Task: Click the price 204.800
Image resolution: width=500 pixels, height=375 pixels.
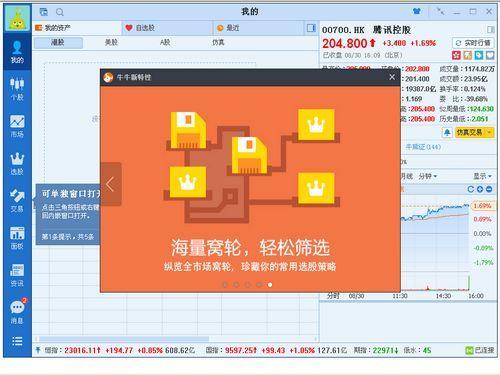Action: tap(344, 44)
